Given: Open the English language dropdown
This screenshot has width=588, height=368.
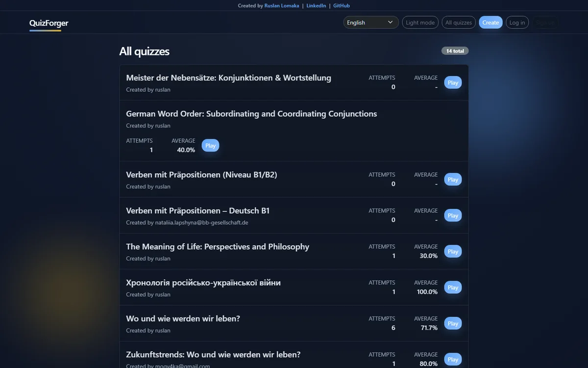Looking at the screenshot, I should 371,23.
